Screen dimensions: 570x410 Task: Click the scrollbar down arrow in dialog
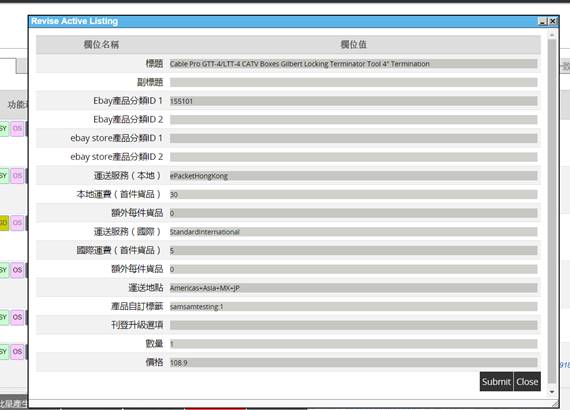[x=552, y=392]
